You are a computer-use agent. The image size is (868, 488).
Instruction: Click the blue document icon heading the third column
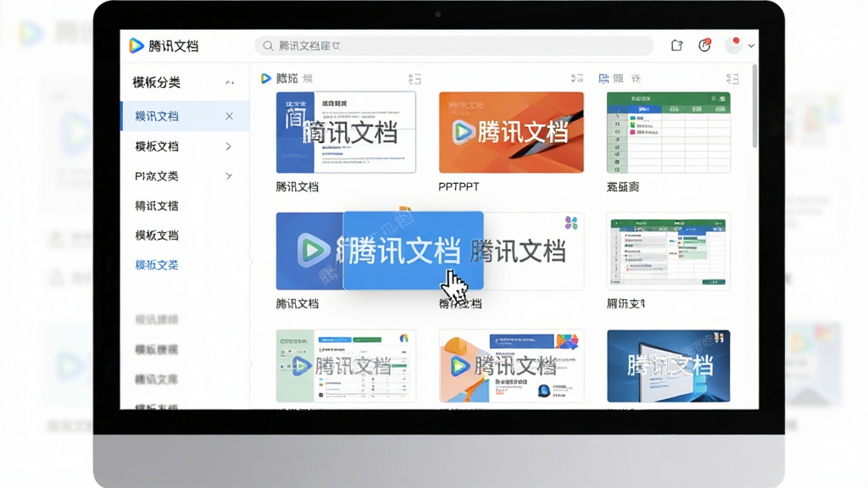tap(604, 79)
